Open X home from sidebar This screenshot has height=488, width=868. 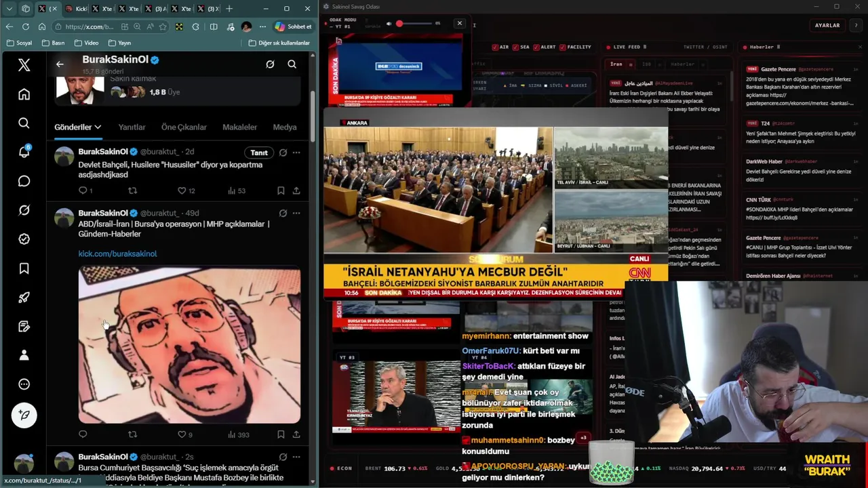click(x=24, y=94)
